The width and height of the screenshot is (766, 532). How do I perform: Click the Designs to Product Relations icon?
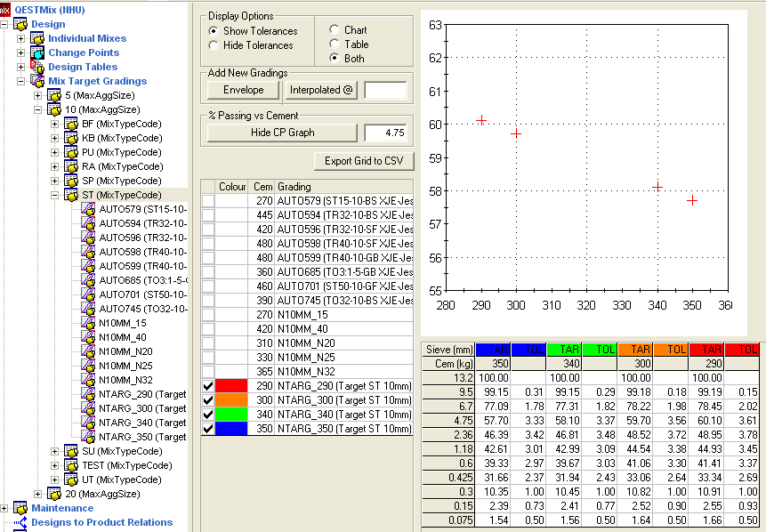click(20, 522)
